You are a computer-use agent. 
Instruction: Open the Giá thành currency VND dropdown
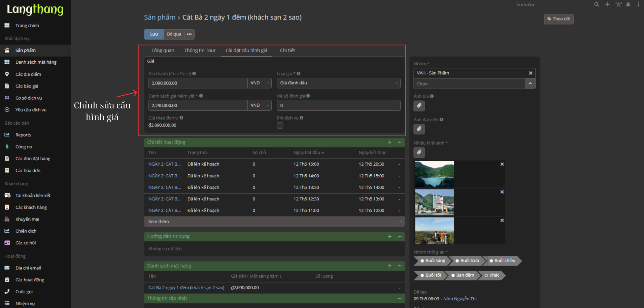[x=260, y=83]
